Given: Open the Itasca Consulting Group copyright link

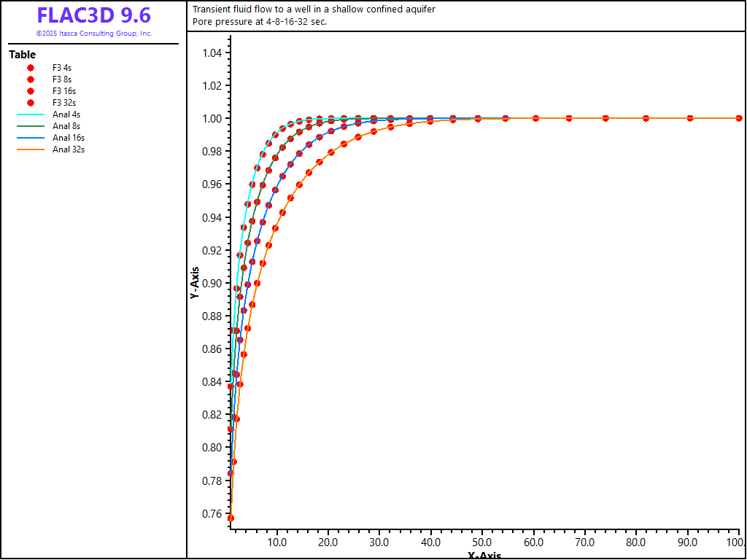Looking at the screenshot, I should [93, 34].
